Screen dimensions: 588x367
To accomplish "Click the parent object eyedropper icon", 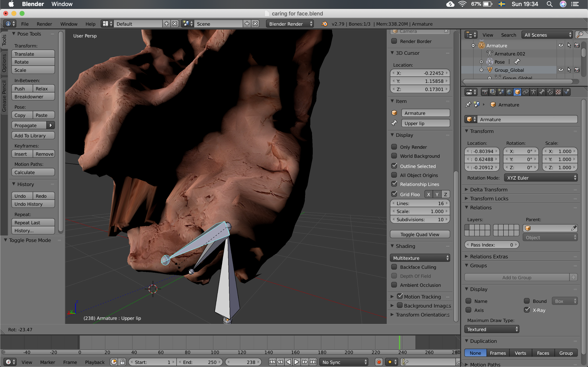I will click(x=574, y=228).
